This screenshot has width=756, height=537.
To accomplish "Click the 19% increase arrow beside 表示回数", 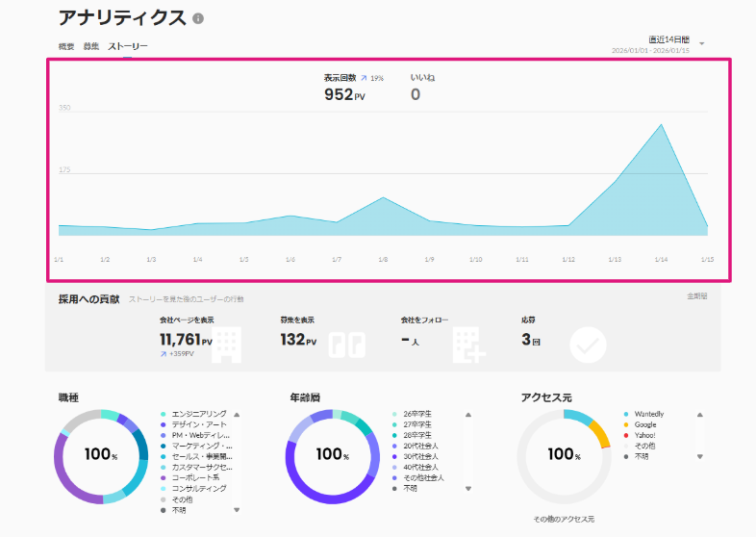I will [x=365, y=78].
